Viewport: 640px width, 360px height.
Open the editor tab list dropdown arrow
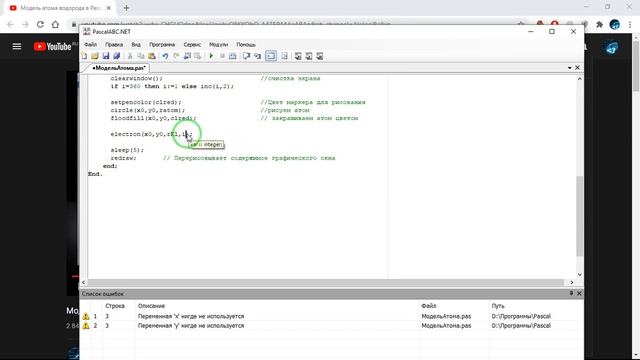tap(569, 68)
